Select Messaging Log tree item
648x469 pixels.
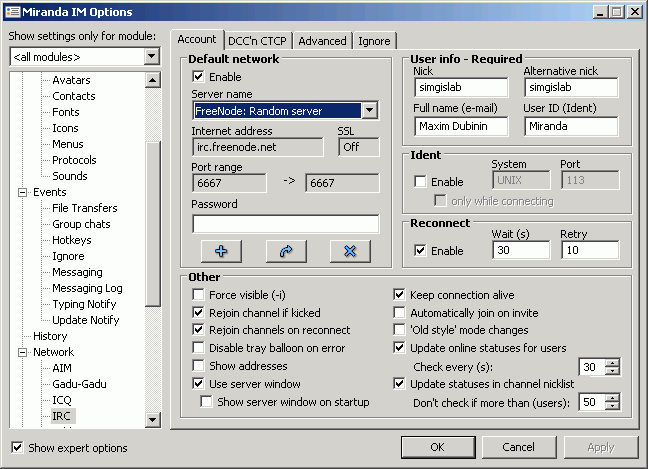[87, 288]
